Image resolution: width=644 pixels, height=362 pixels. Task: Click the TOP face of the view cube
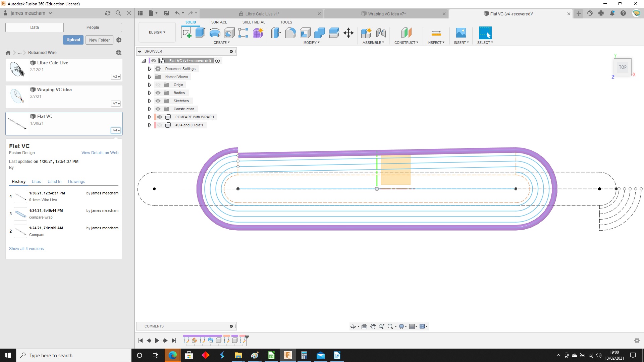(x=623, y=67)
